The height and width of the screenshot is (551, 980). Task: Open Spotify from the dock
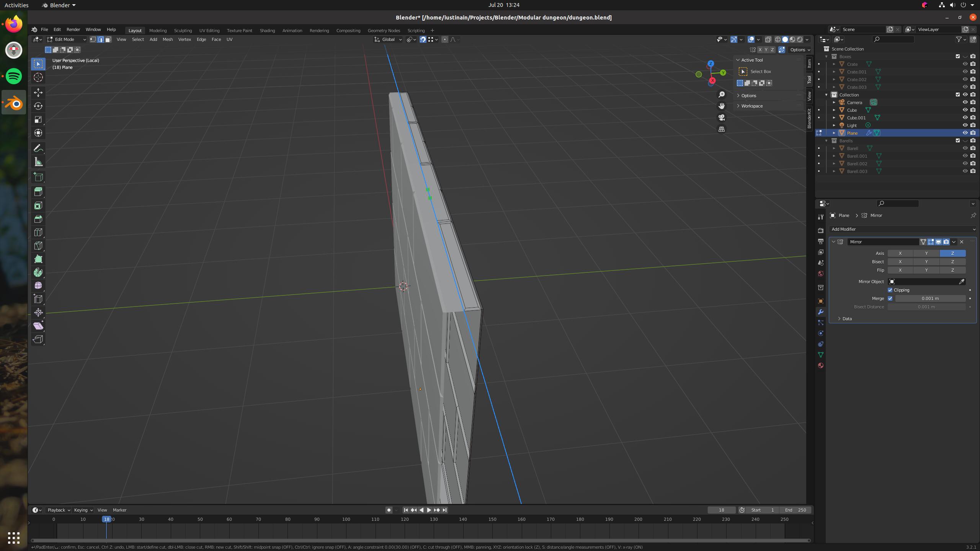[x=13, y=76]
